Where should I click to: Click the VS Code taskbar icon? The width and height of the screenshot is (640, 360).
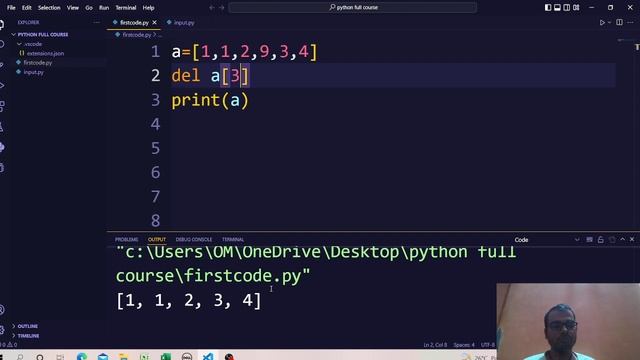[208, 357]
